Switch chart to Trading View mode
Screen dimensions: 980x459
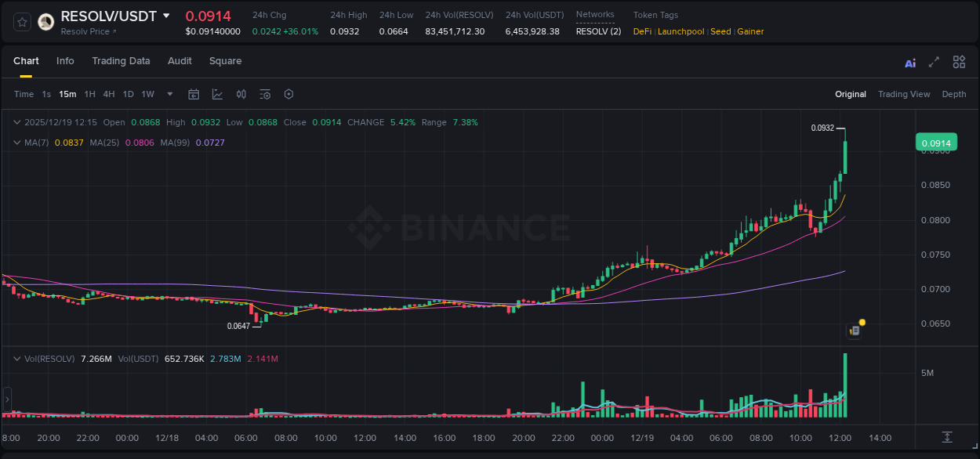click(x=904, y=94)
